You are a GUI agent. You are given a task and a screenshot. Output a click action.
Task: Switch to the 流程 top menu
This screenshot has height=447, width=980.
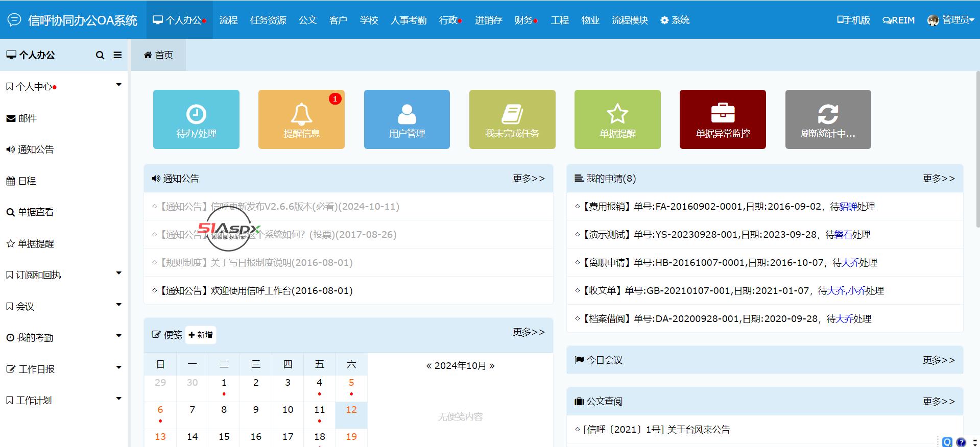tap(228, 20)
